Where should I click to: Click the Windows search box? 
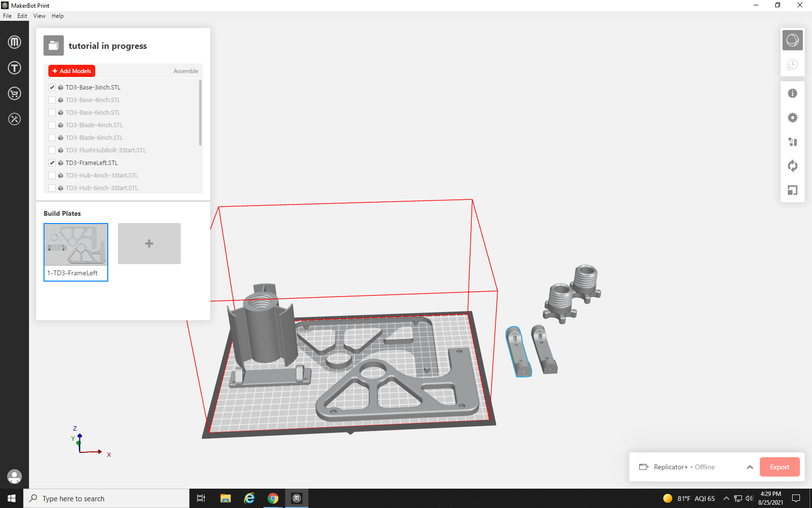106,498
